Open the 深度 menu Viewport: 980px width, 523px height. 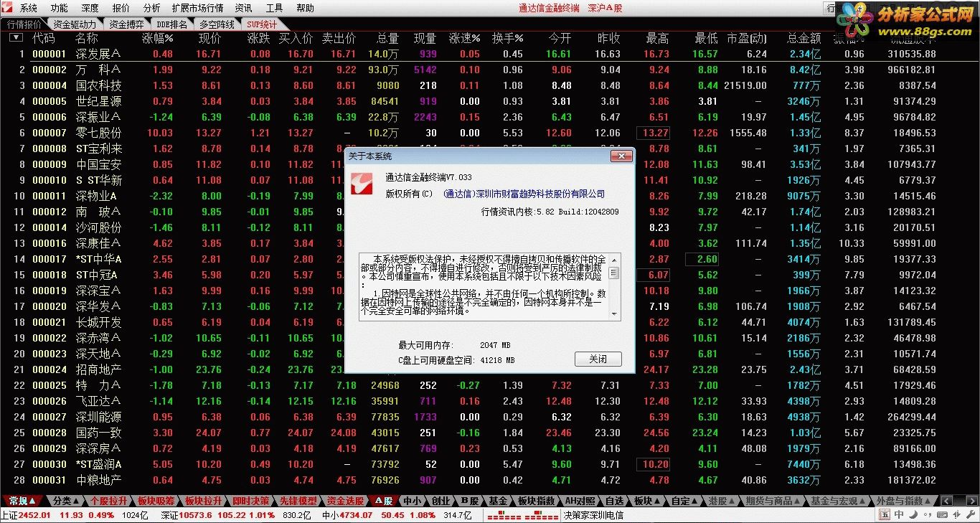pos(90,9)
